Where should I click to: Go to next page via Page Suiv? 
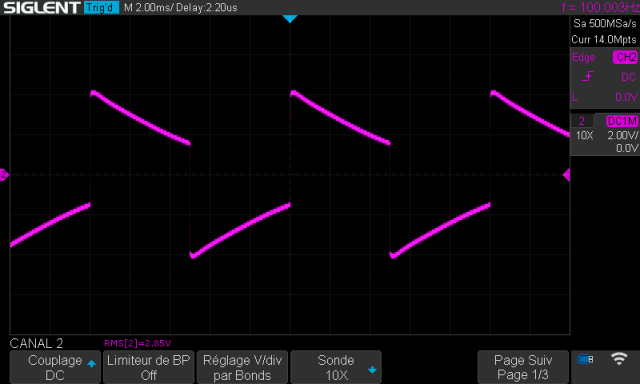point(523,367)
